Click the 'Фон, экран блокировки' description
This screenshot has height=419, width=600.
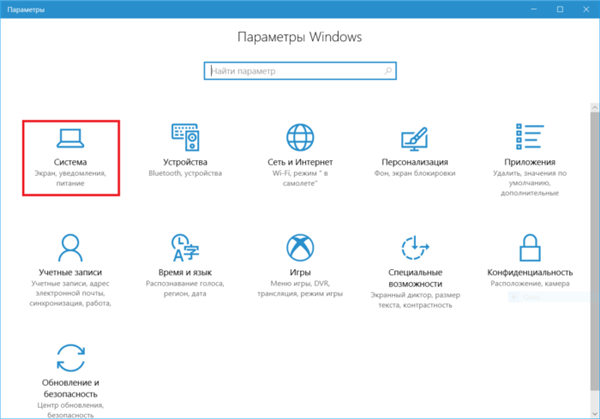[x=415, y=173]
